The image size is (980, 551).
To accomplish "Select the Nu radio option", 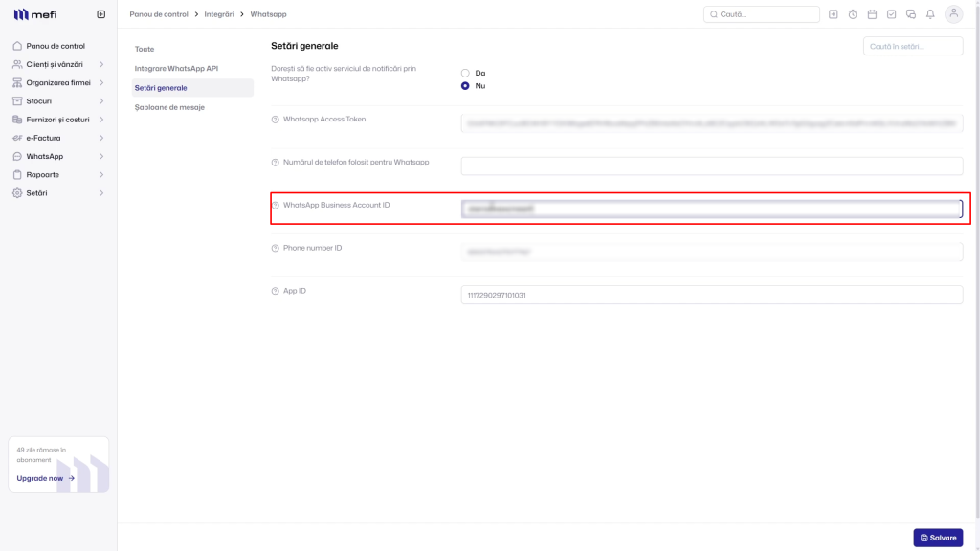I will pos(465,86).
